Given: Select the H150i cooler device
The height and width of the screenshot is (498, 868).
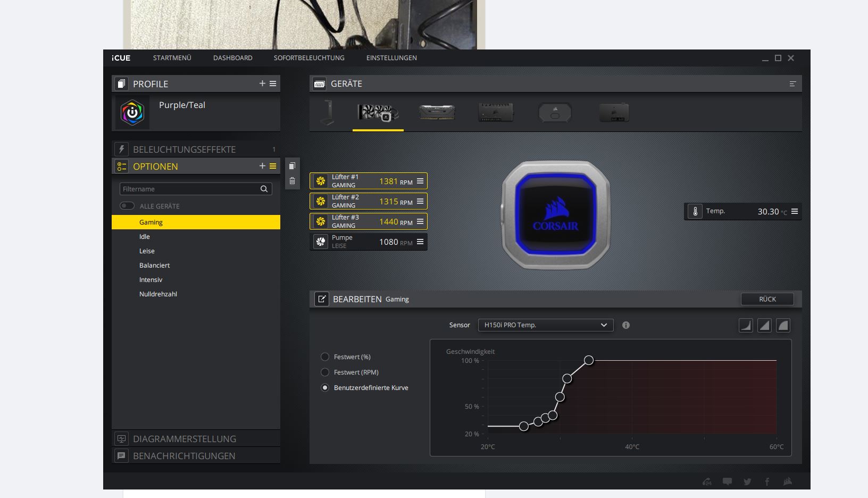Looking at the screenshot, I should (x=378, y=113).
